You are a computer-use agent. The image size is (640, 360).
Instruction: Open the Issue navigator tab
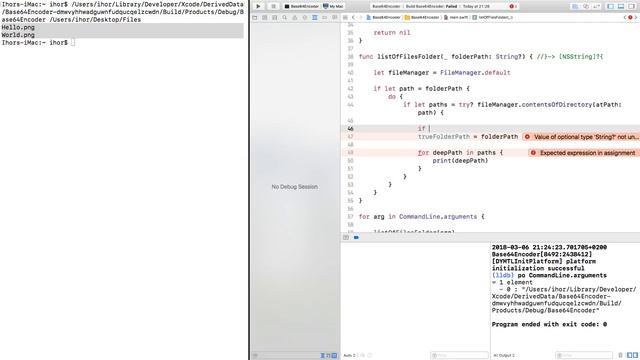pyautogui.click(x=295, y=18)
